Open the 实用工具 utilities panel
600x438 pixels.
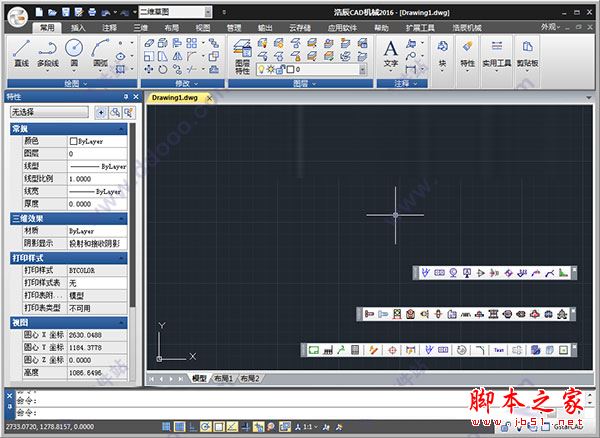coord(497,55)
